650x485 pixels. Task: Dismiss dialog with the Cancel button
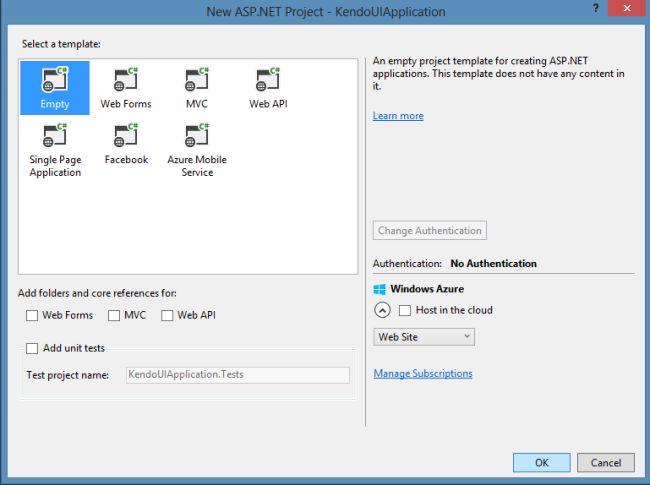606,463
